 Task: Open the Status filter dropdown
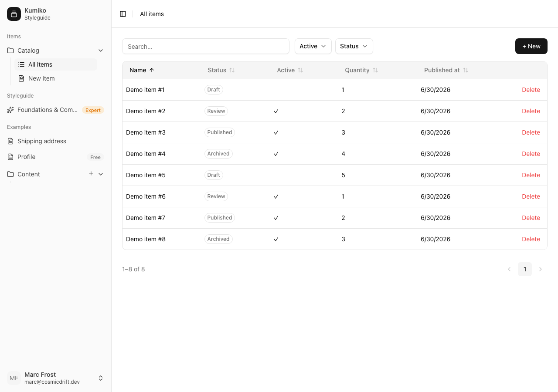coord(354,46)
